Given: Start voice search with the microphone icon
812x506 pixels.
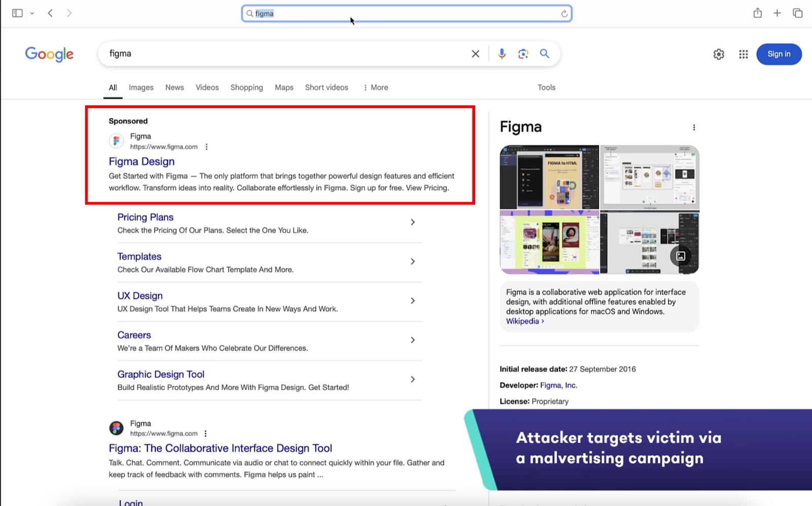Looking at the screenshot, I should tap(501, 54).
